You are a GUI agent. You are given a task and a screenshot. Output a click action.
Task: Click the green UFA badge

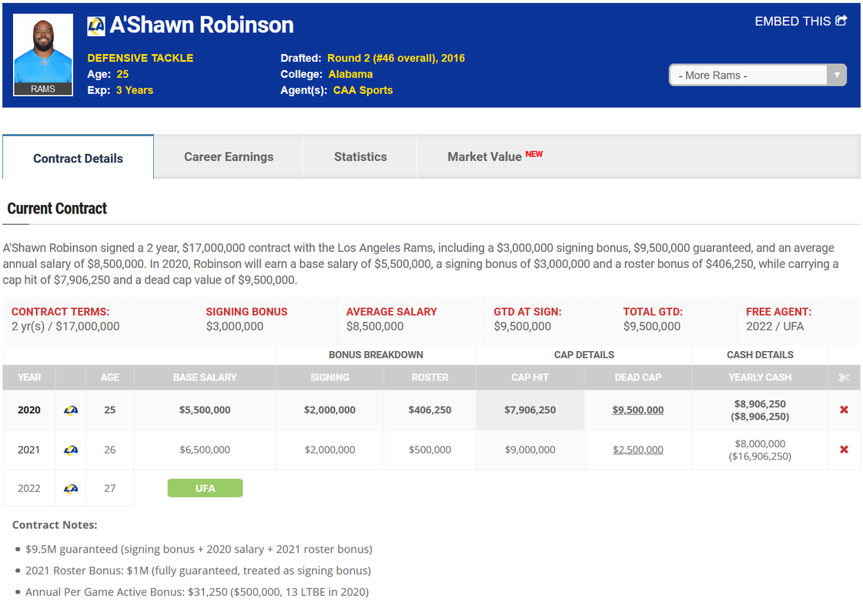click(x=205, y=488)
